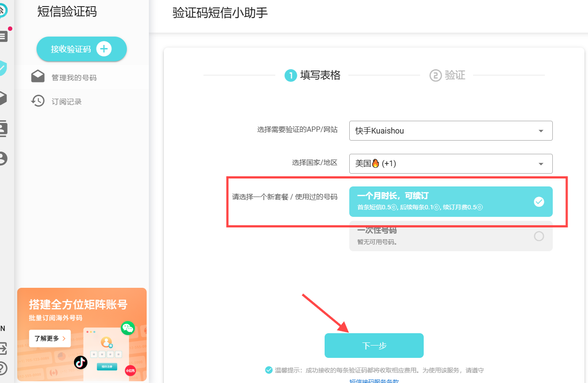Toggle the 温馨提示 agreement checkbox

tap(269, 370)
